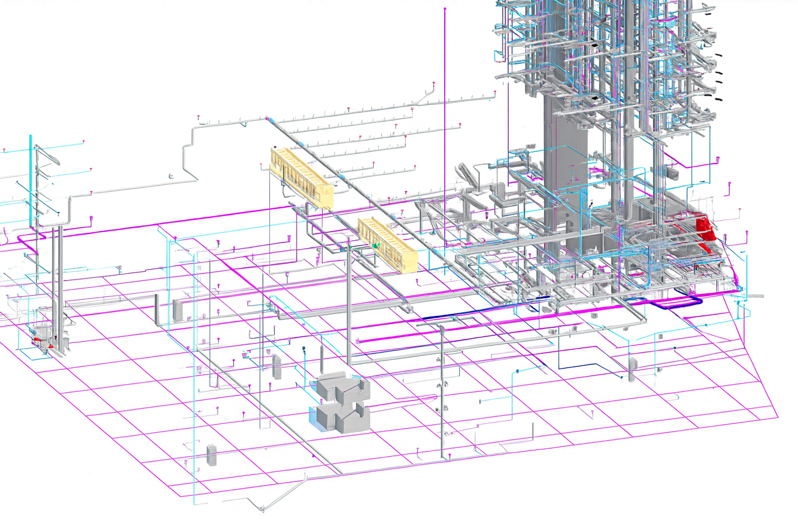
Task: Click the gray wall panel left of center
Action: pos(178,311)
